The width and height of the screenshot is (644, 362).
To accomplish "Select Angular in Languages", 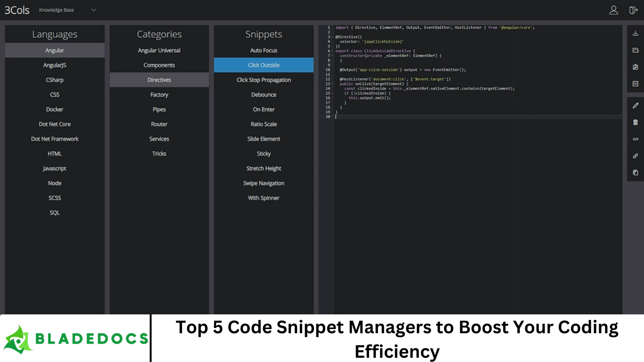I will [55, 50].
